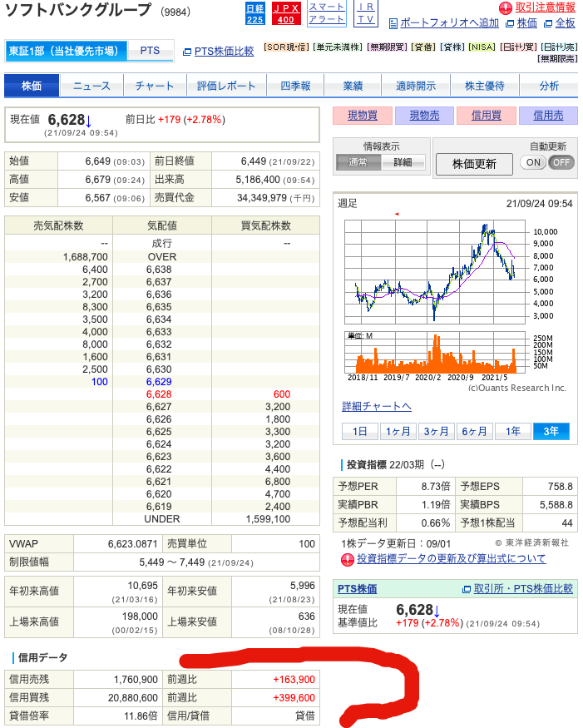
Task: Click the window icon beside 取引所・PTS株価比較
Action: [467, 589]
